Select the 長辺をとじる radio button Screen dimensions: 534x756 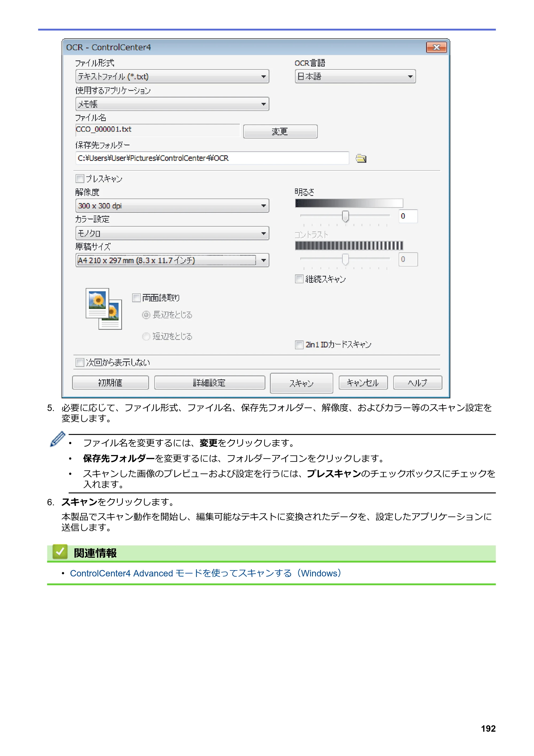[x=146, y=315]
